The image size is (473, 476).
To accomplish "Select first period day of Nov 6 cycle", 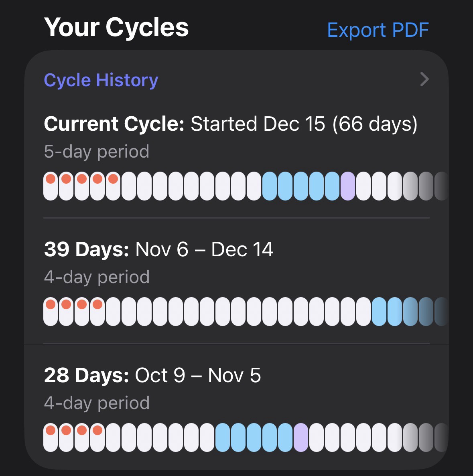I will click(51, 312).
